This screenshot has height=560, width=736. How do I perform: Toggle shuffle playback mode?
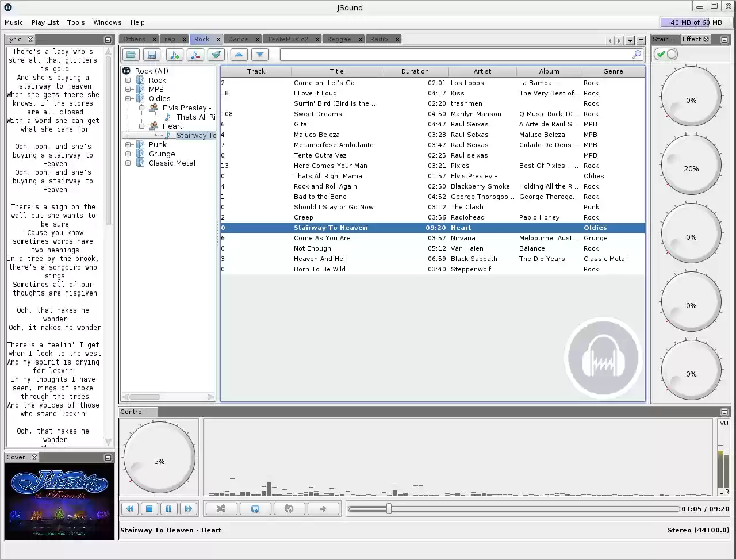221,508
